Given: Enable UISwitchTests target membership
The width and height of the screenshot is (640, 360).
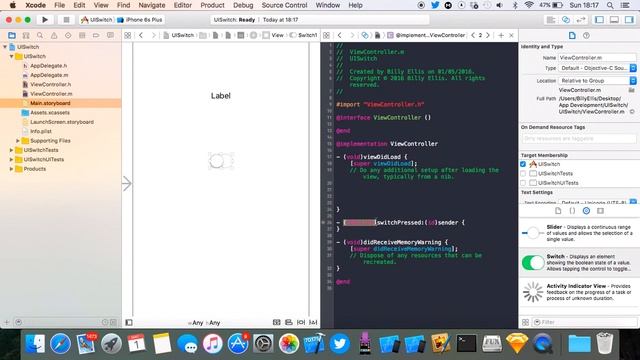Looking at the screenshot, I should pyautogui.click(x=523, y=173).
